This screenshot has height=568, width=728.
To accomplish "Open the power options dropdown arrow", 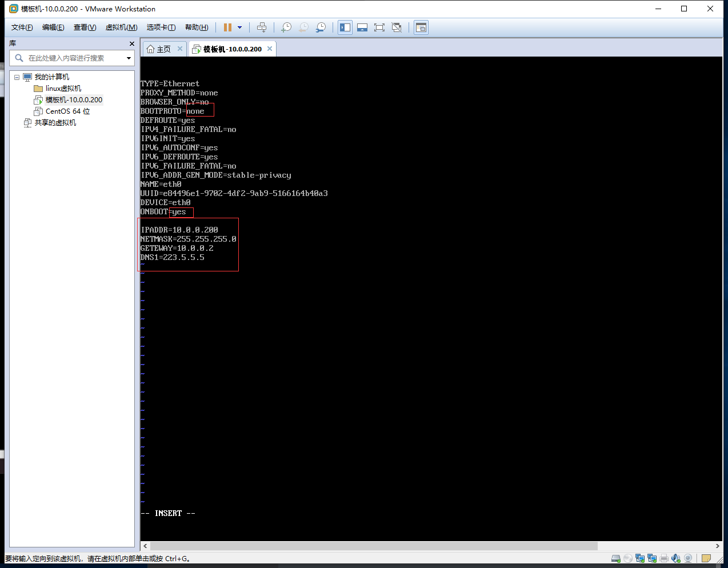I will coord(239,27).
